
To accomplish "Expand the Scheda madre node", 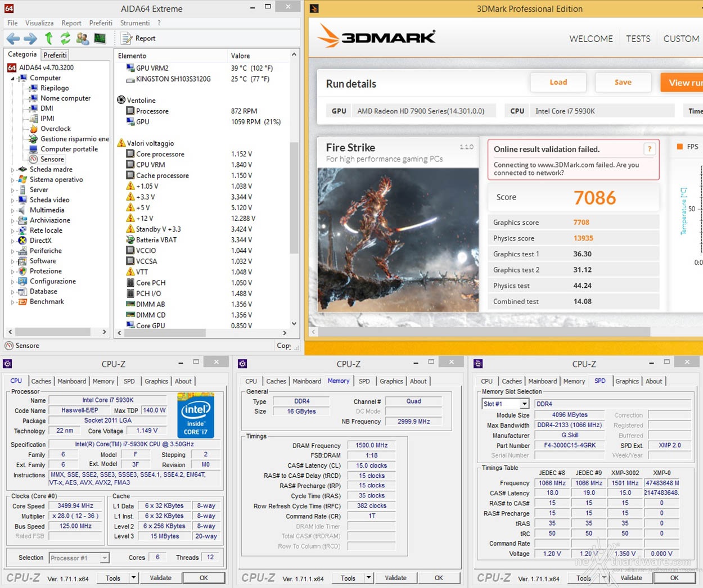I will click(x=12, y=169).
